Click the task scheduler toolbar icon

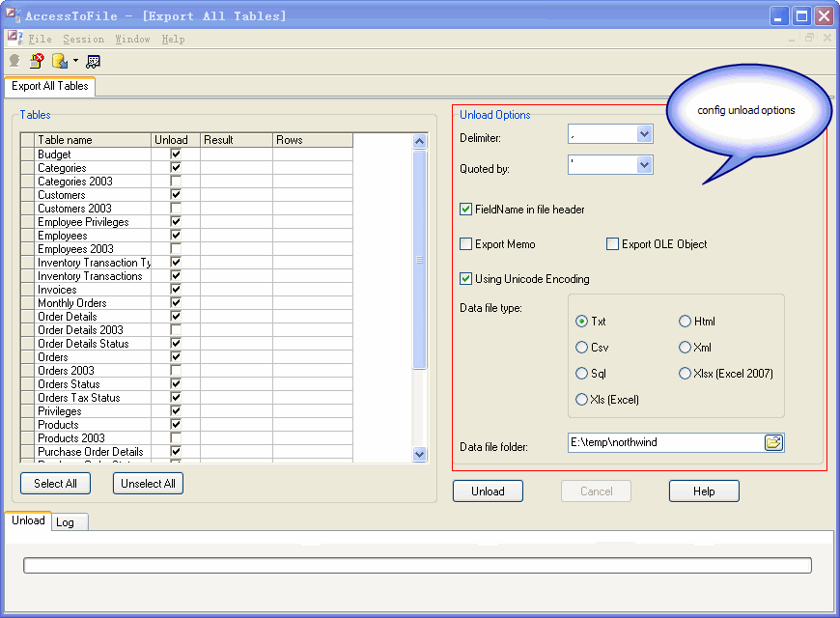click(x=94, y=61)
